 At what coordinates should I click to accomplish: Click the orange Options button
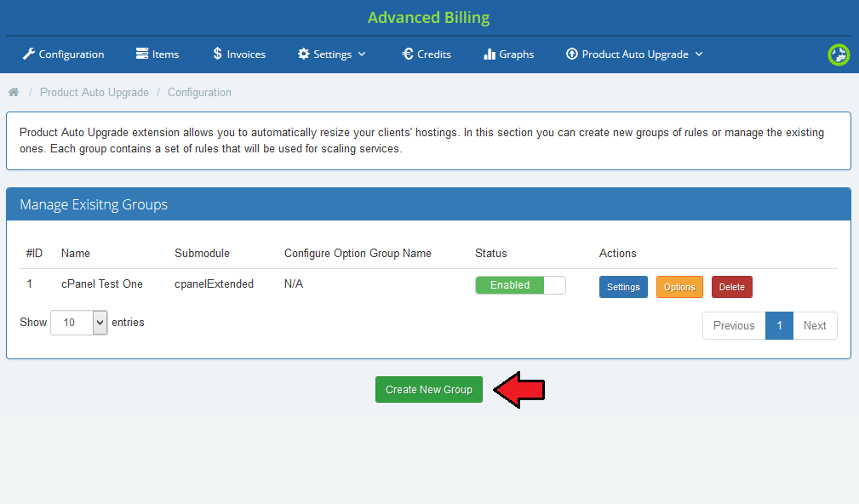pos(679,287)
